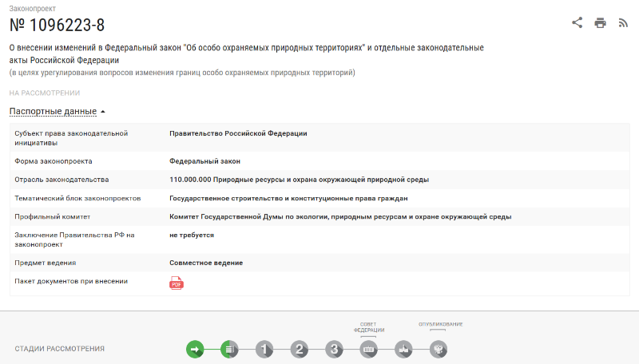Click the Заключение Правительства РФ label

(x=74, y=239)
